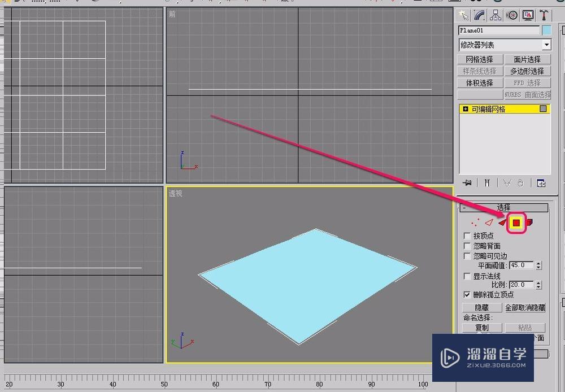The height and width of the screenshot is (392, 565).
Task: Click frame 30 on the timeline
Action: 61,384
